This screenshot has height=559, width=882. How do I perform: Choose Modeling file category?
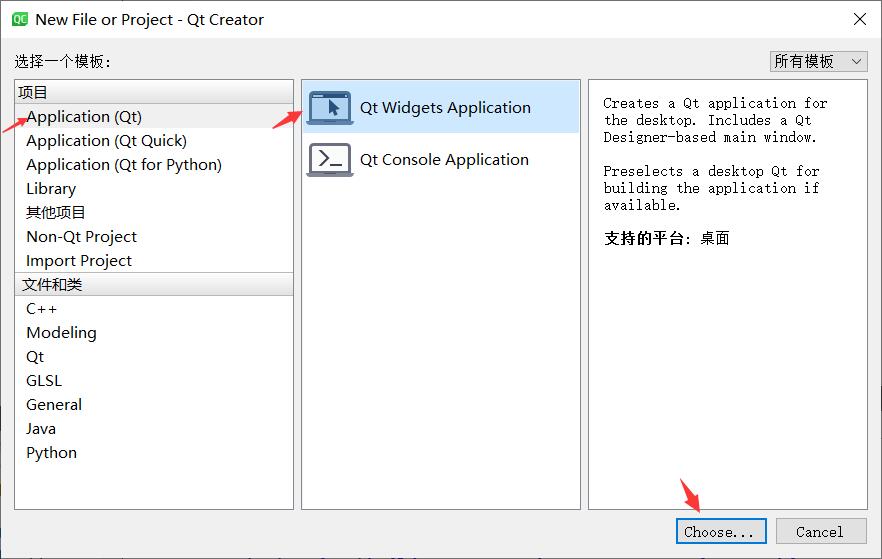coord(61,333)
